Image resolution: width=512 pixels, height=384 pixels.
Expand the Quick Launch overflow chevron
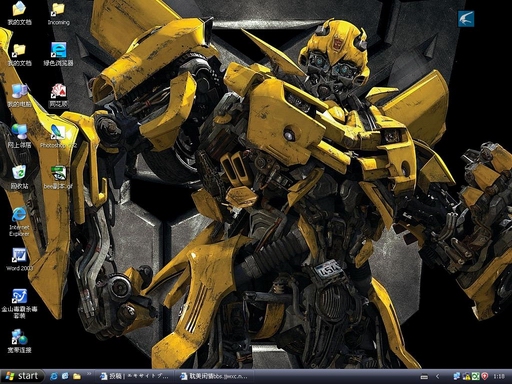pos(89,374)
